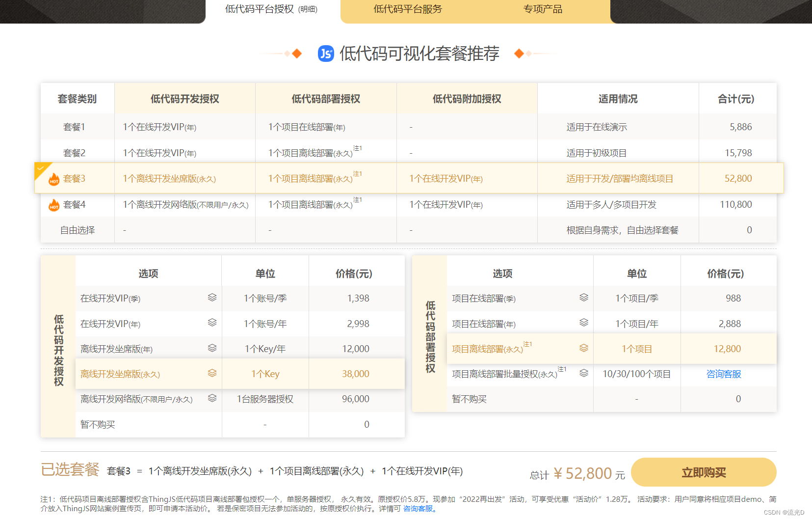Choose 暂不购买 in development authorization
The image size is (812, 520).
pos(240,424)
